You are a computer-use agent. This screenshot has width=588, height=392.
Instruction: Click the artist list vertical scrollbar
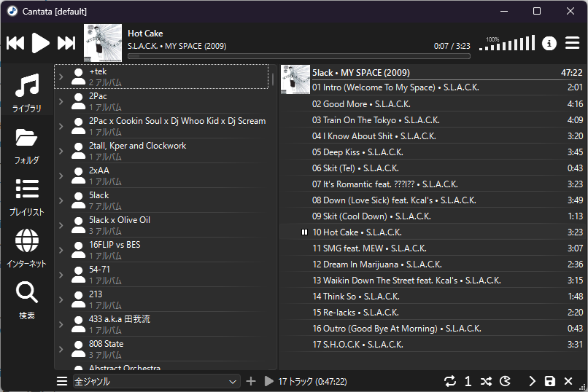273,79
